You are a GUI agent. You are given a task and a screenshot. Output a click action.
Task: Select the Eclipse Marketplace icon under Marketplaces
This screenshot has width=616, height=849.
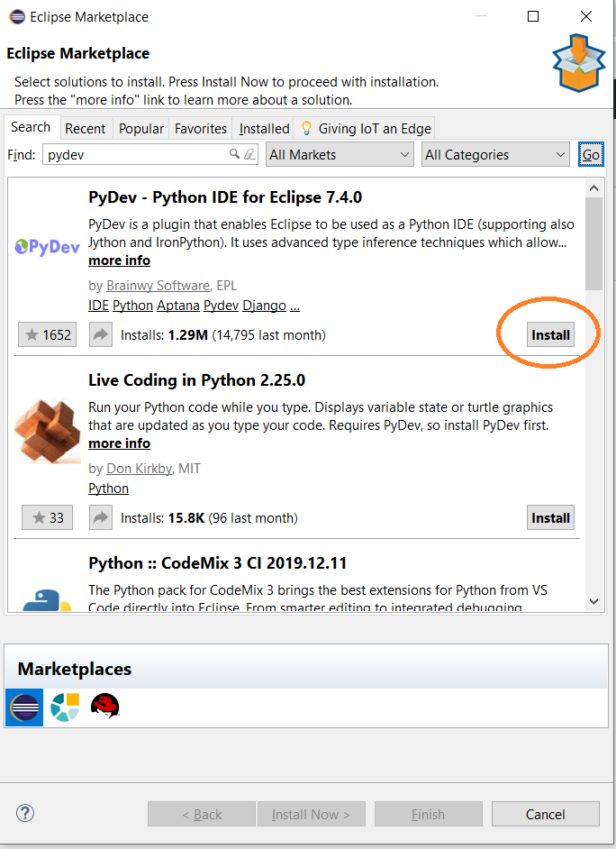(24, 707)
